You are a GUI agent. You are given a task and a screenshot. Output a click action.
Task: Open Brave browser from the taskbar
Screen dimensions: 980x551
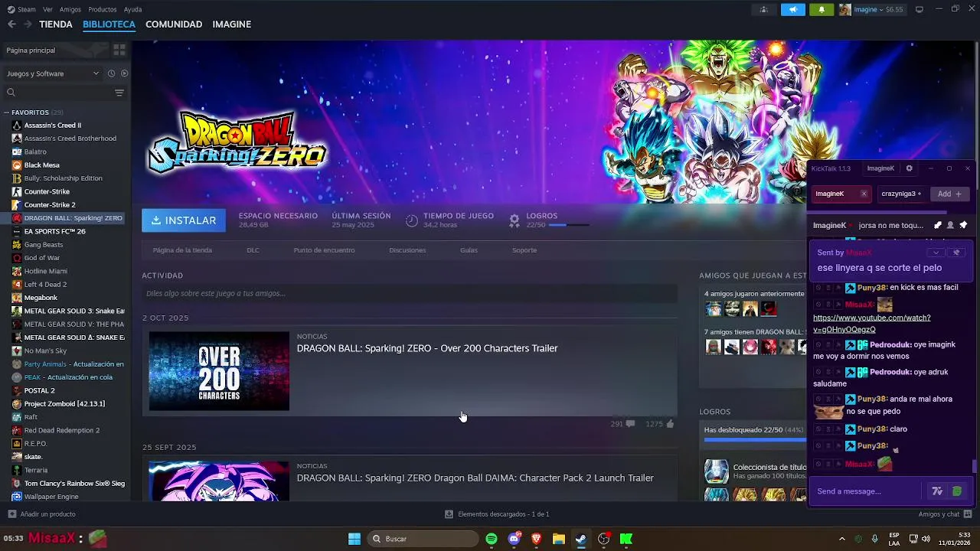coord(537,539)
